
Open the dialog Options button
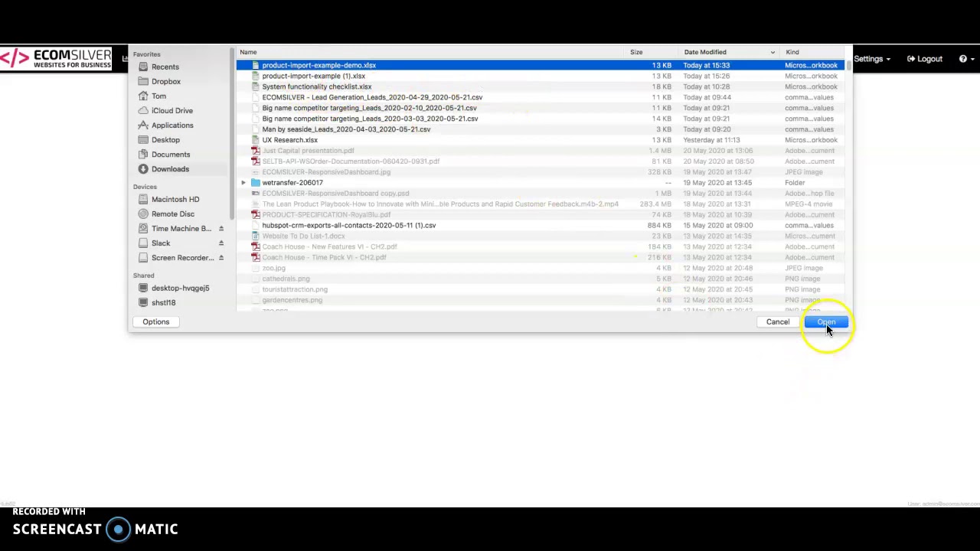pyautogui.click(x=155, y=321)
